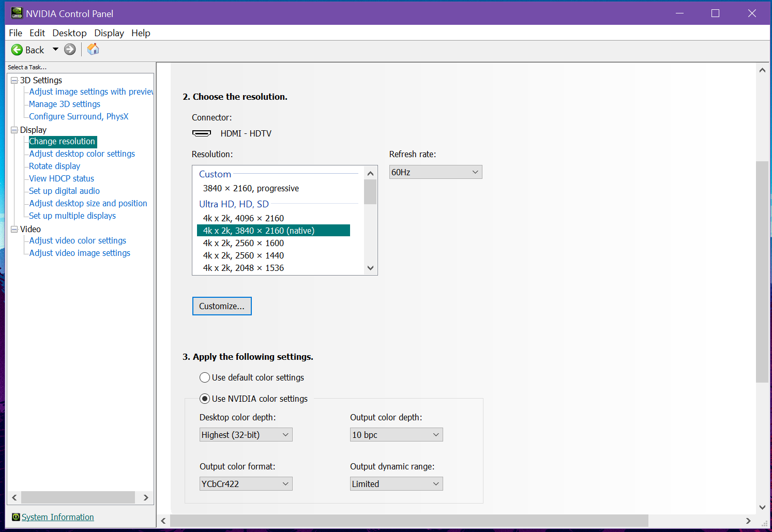Collapse the 3D Settings tree node
This screenshot has width=772, height=532.
coord(14,81)
